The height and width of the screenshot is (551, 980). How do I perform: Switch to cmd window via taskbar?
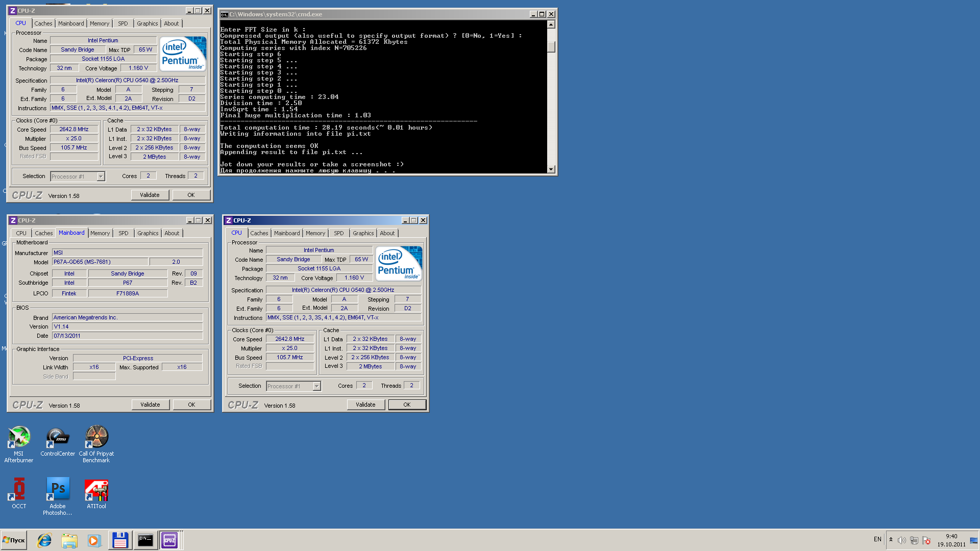(x=145, y=540)
